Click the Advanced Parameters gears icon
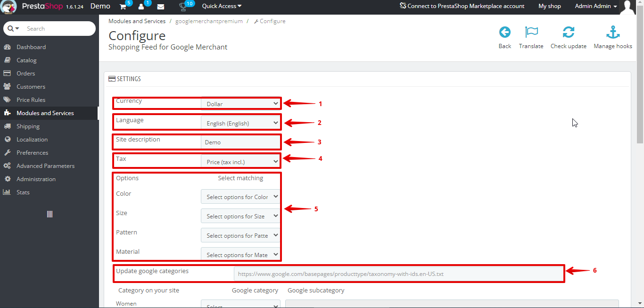This screenshot has height=308, width=644. pos(7,166)
